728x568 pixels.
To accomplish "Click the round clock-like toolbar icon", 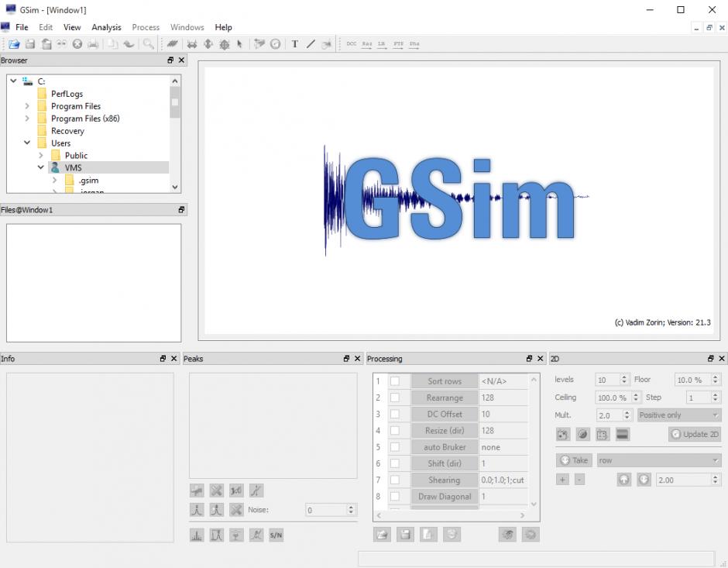I will click(x=275, y=44).
